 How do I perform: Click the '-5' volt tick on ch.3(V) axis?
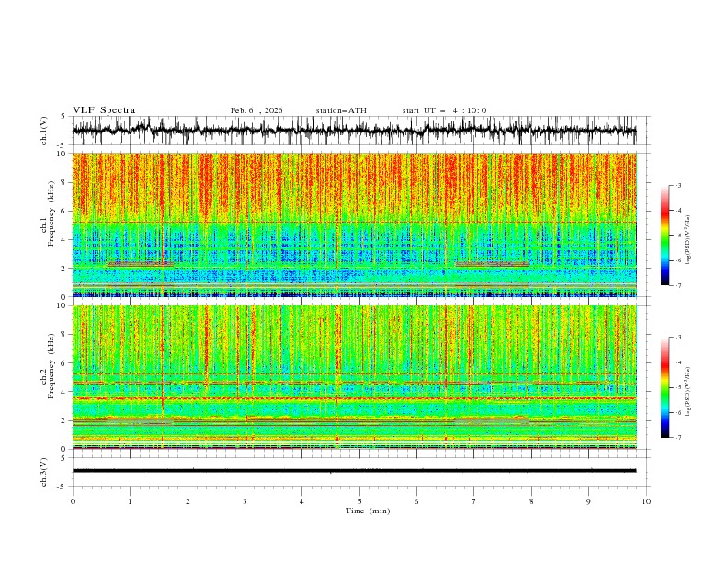(63, 487)
